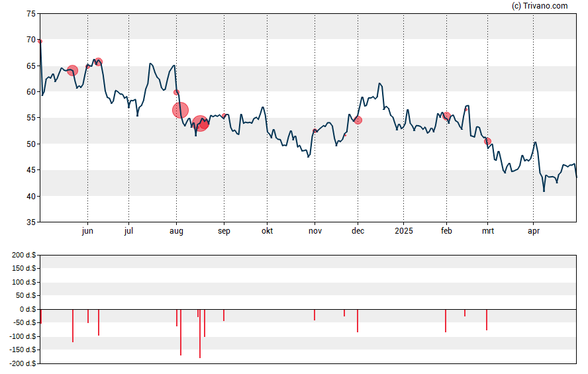Click the 'apr' x-axis label

(533, 231)
